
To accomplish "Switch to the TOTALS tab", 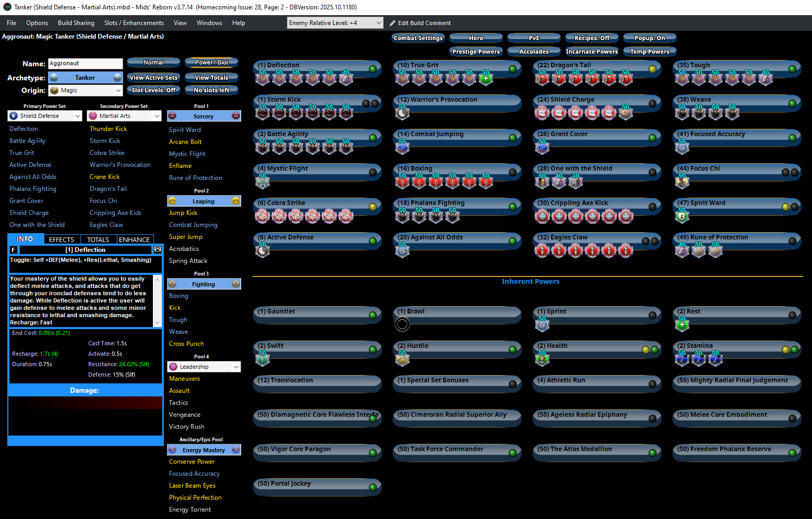I will pos(98,239).
